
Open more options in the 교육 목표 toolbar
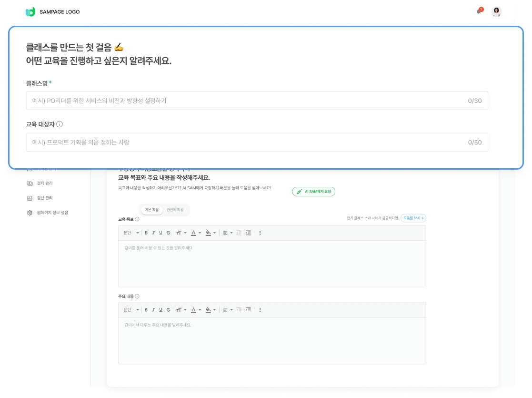[260, 233]
